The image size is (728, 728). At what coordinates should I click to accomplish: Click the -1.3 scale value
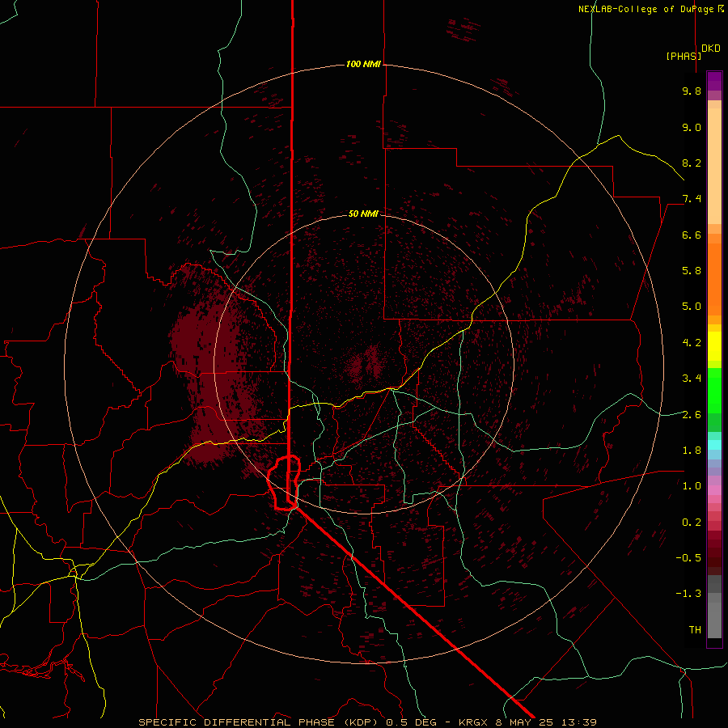(688, 594)
